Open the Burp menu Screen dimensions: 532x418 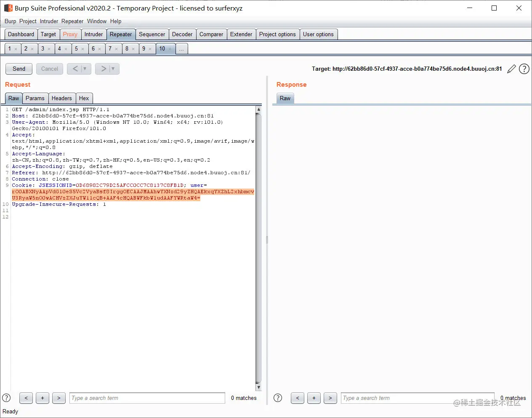coord(10,21)
